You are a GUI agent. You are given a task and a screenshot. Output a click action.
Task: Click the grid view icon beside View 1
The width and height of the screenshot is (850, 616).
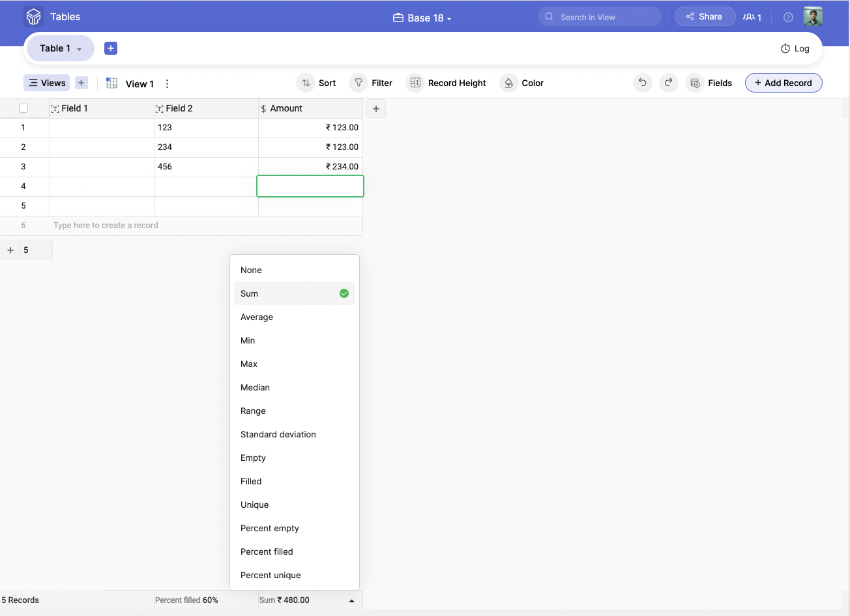pos(112,83)
